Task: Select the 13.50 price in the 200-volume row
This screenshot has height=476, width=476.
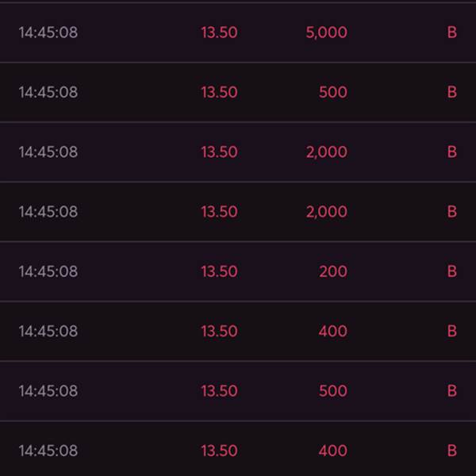Action: pyautogui.click(x=219, y=271)
